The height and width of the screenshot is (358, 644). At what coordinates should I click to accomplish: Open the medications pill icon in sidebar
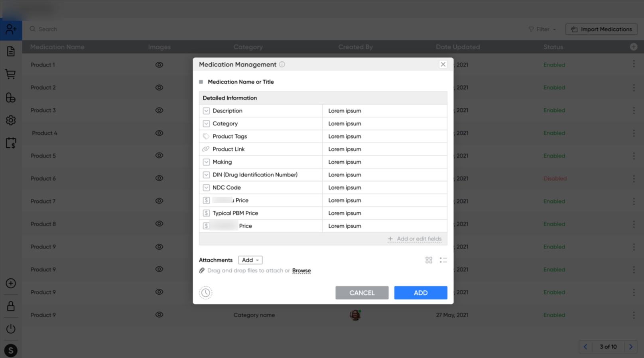pos(11,98)
